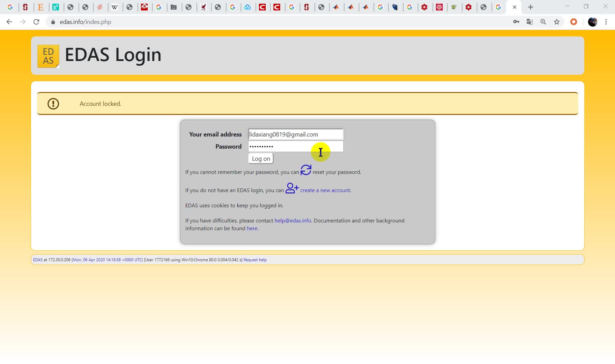Click the yellow EDAS logo

tap(48, 56)
